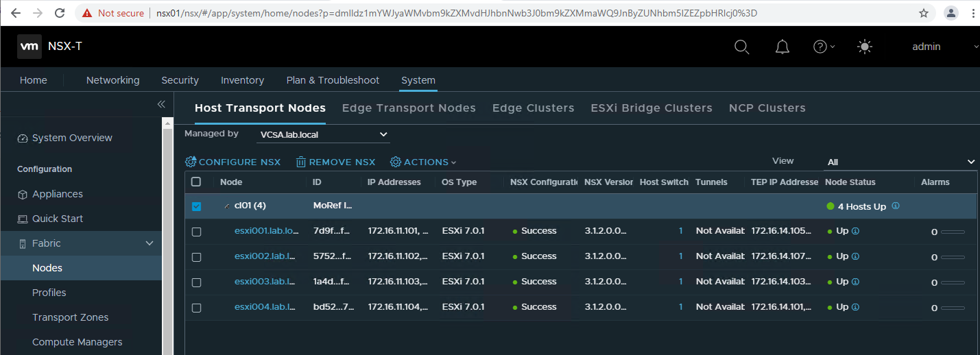Open the esxi001.lab.local node link
The width and height of the screenshot is (980, 355).
coord(267,231)
